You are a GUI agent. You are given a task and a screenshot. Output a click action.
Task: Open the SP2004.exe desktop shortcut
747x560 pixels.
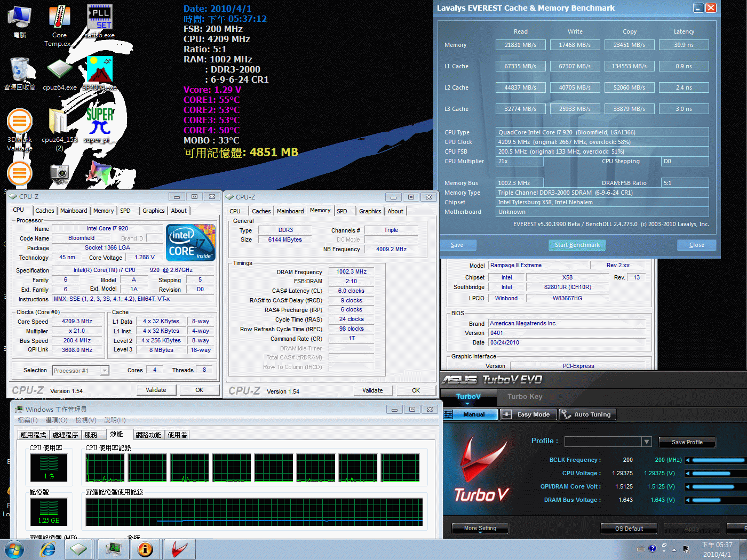(100, 70)
